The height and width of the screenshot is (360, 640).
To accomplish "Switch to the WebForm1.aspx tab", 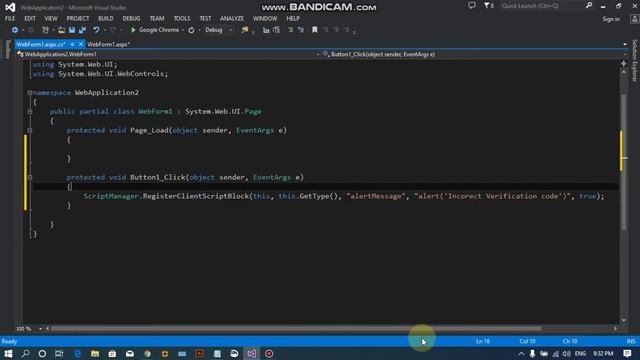I will click(108, 44).
